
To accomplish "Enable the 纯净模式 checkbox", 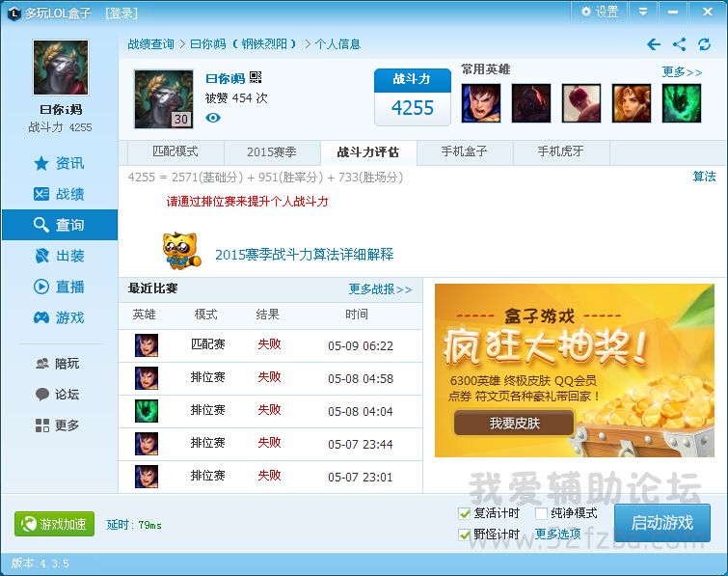I will coord(541,513).
